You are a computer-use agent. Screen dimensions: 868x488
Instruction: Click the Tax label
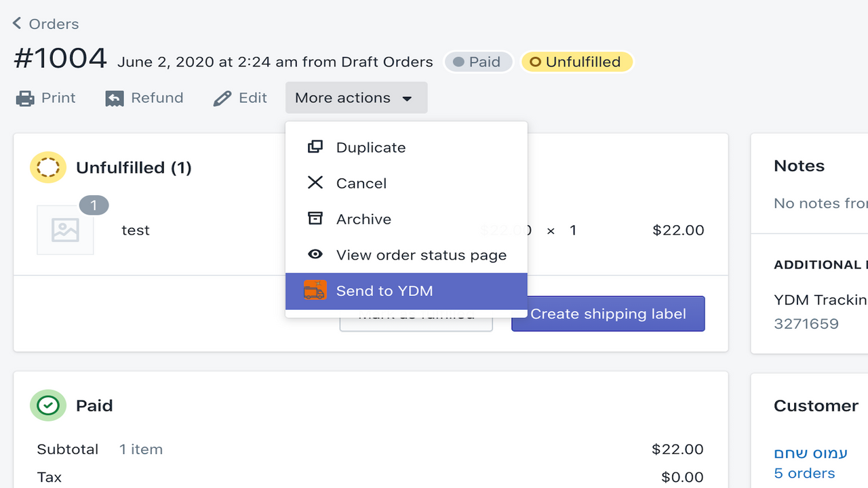tap(50, 477)
